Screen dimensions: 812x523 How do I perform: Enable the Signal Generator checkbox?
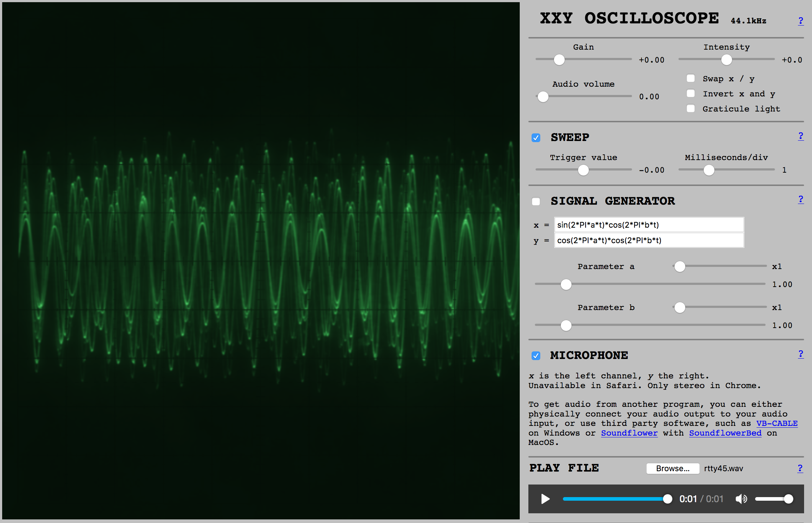(536, 201)
